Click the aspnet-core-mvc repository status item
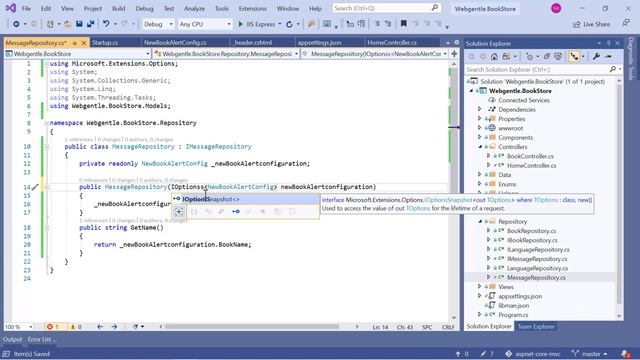 pyautogui.click(x=533, y=354)
